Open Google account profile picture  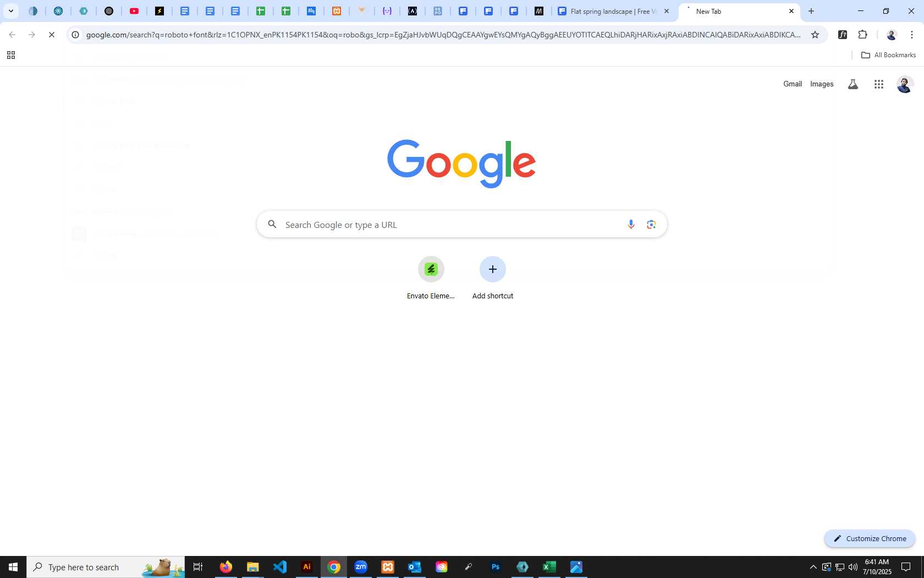[905, 84]
